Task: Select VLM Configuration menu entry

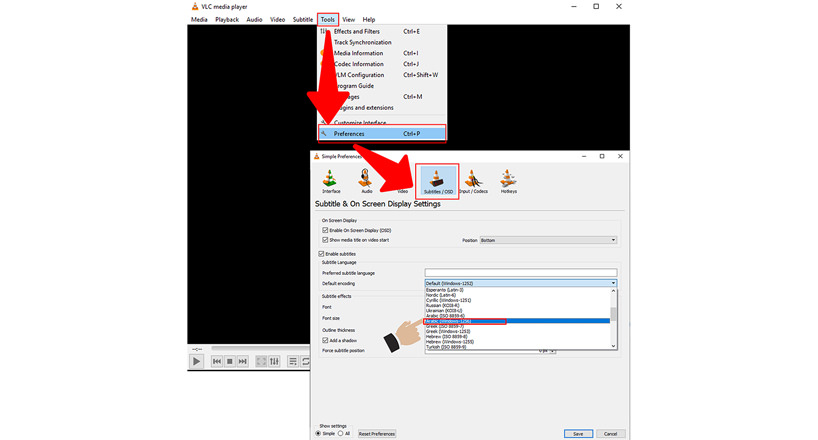Action: click(382, 75)
